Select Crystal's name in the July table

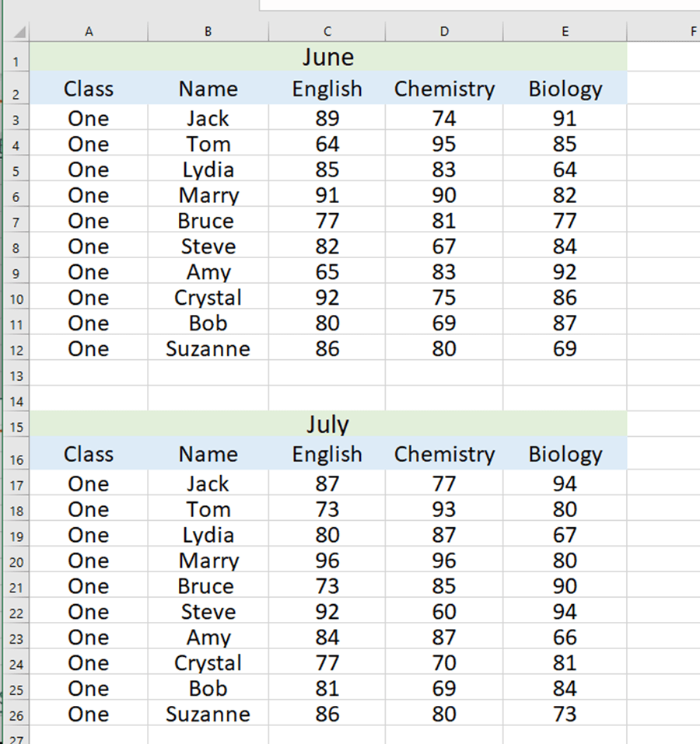208,663
